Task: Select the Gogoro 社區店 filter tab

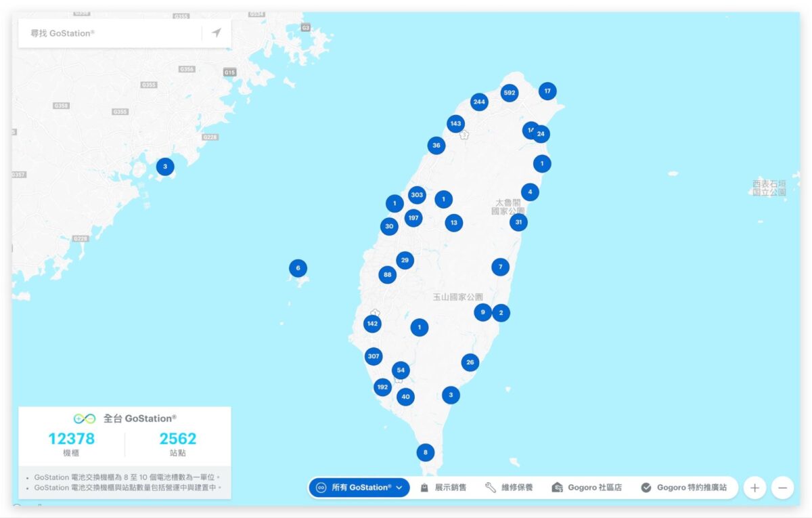Action: (587, 488)
